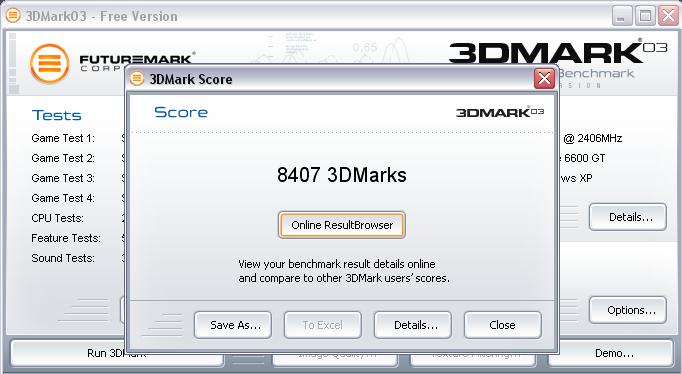This screenshot has width=682, height=374.
Task: Open the Online ResultBrowser
Action: coord(342,225)
